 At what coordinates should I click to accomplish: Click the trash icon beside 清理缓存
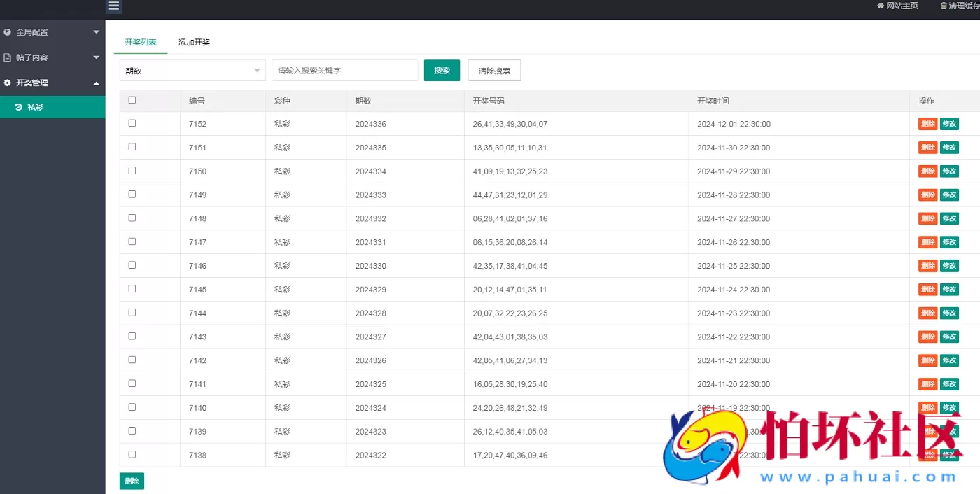click(x=944, y=6)
